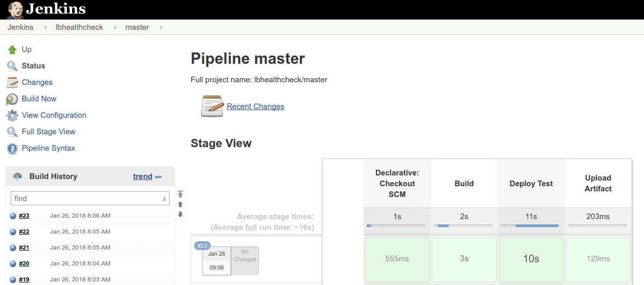Click the No Changes box for build #23
Viewport: 644px width, 285px height.
click(x=245, y=261)
